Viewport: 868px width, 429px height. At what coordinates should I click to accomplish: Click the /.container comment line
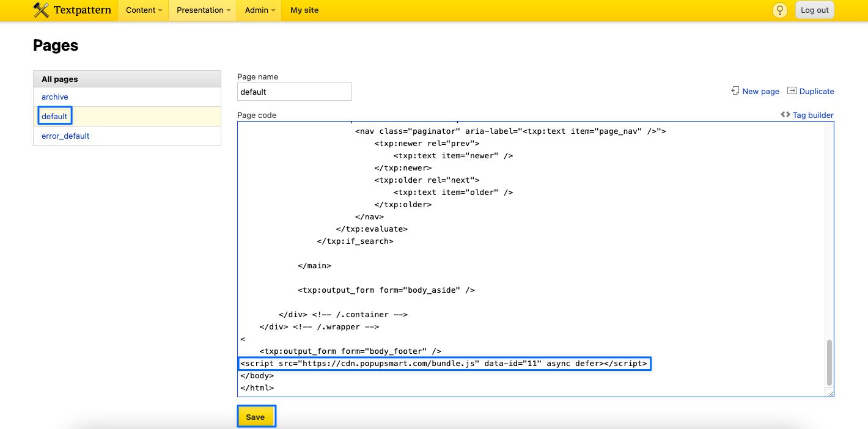click(x=343, y=315)
